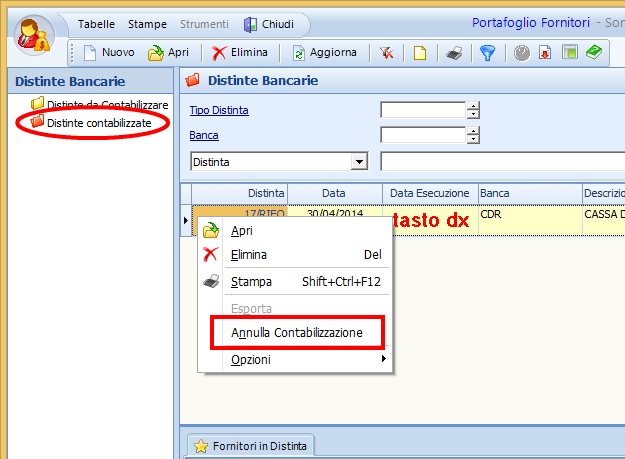
Task: Switch to Fornitori in Distinta tab
Action: [x=251, y=446]
